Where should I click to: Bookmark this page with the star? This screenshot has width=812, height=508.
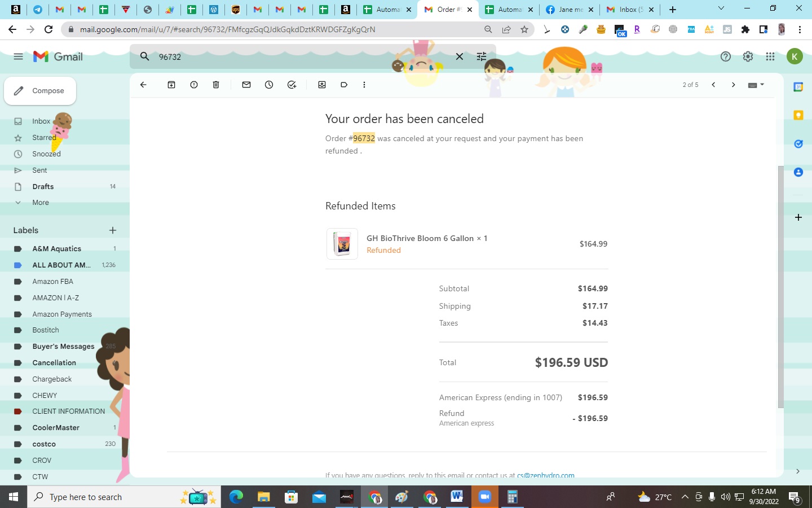(x=524, y=29)
